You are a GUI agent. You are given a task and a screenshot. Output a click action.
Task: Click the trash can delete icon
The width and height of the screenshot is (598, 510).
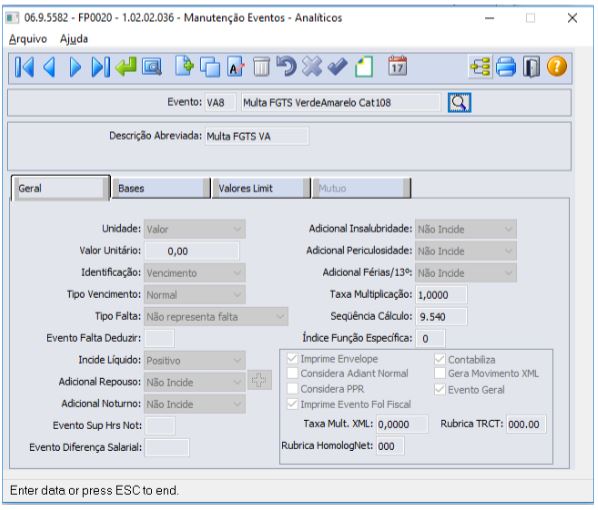click(262, 67)
